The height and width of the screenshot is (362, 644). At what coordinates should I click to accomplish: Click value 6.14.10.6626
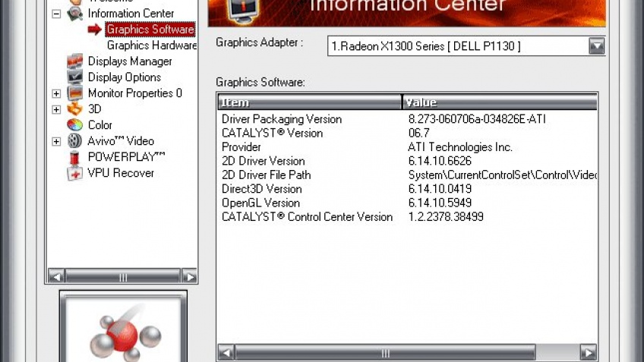[440, 161]
